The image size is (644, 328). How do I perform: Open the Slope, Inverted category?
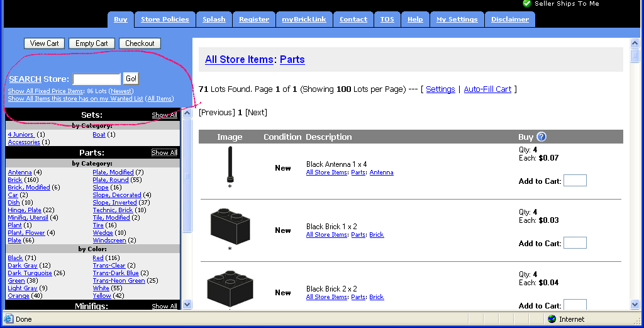114,202
